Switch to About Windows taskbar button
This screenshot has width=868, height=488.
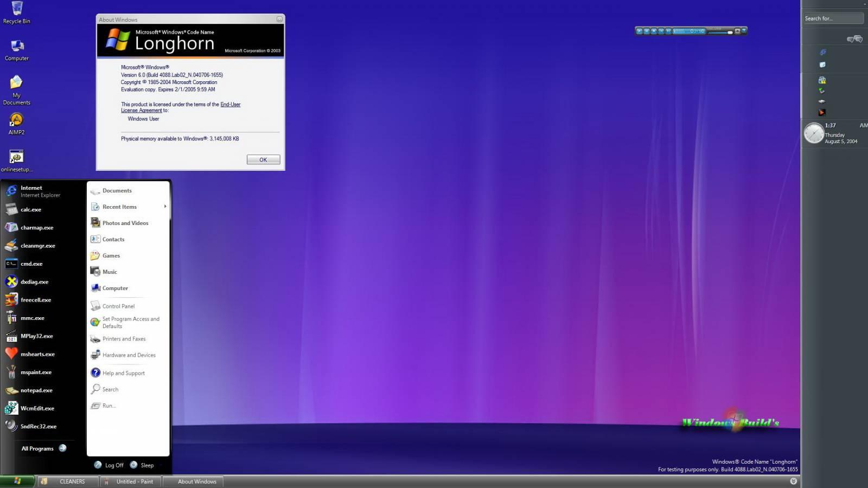pos(193,481)
